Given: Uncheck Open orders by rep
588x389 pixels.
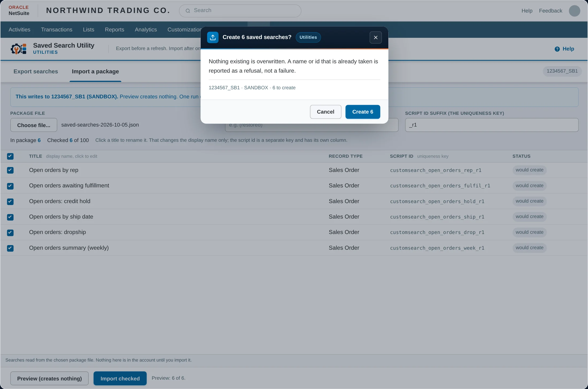Looking at the screenshot, I should point(10,170).
